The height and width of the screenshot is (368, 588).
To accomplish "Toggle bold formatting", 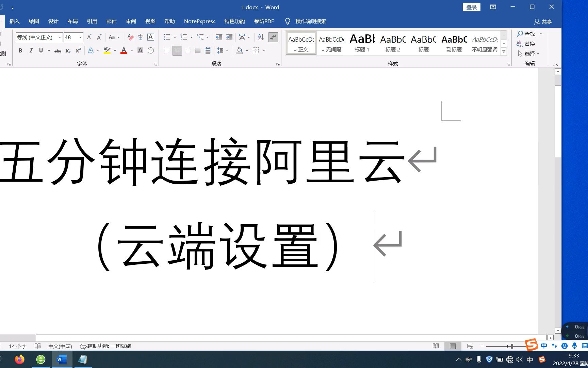I will (20, 50).
